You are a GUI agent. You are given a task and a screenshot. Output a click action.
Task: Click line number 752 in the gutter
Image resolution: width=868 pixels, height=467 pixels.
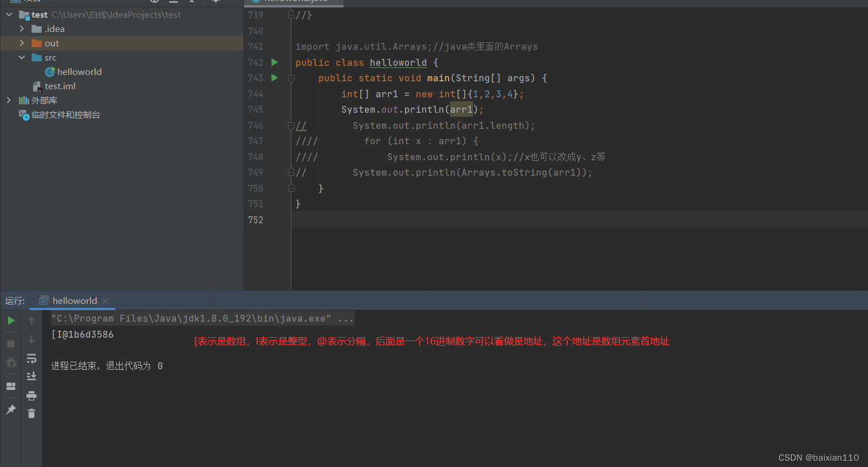click(255, 220)
